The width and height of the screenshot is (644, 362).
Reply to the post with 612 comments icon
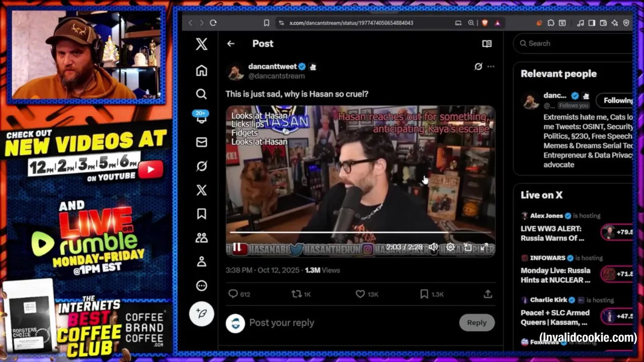tap(239, 294)
